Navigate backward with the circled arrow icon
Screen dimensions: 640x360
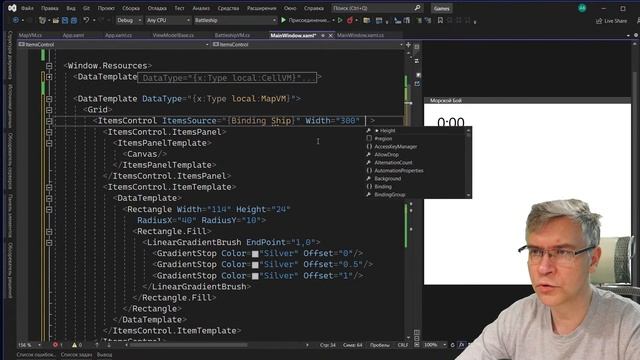(16, 20)
